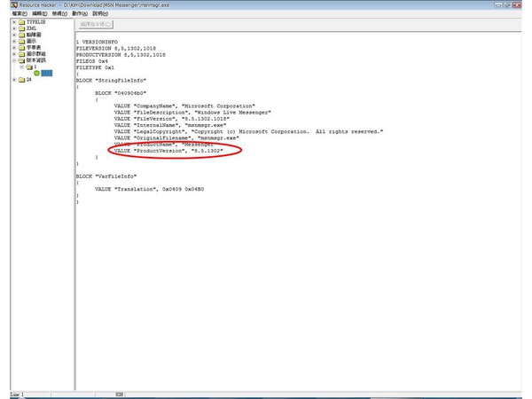532x399 pixels.
Task: Select the XML label in the tree
Action: point(31,28)
